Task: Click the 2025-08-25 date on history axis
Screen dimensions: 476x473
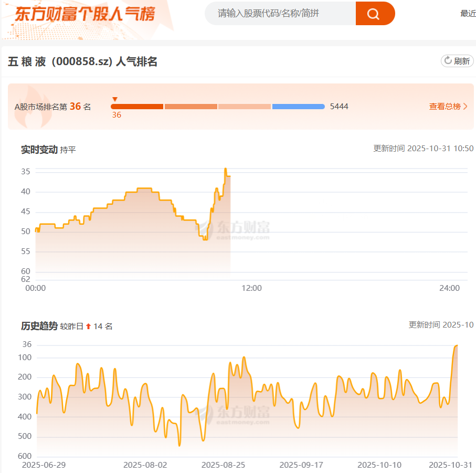Action: pos(223,465)
